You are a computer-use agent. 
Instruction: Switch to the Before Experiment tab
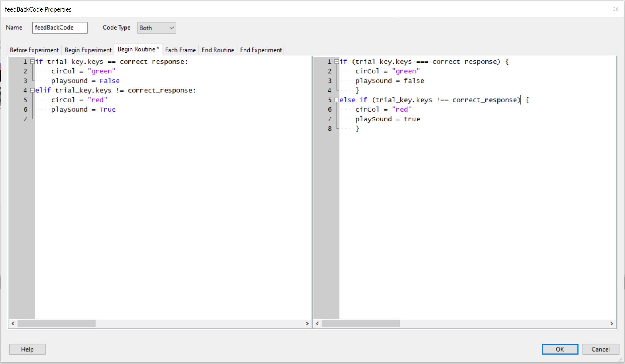tap(34, 50)
